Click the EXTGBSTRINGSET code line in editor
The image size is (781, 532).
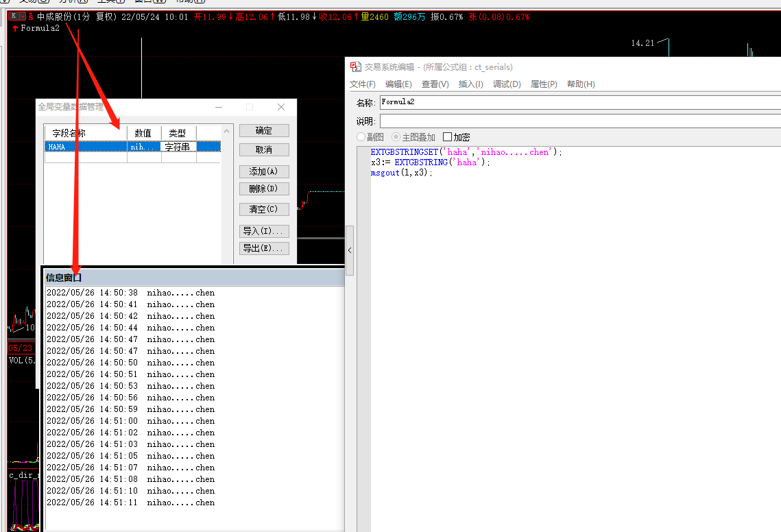(466, 152)
